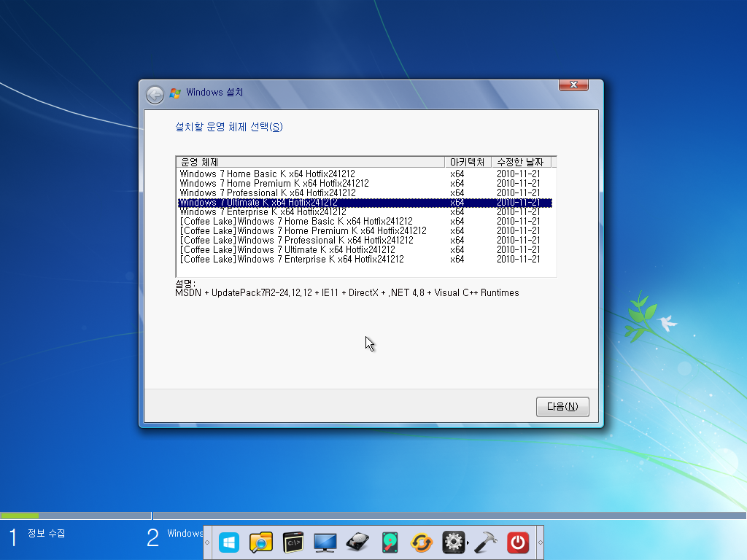Select [Coffee Lake] Windows 7 Enterprise row
This screenshot has width=747, height=560.
point(365,260)
